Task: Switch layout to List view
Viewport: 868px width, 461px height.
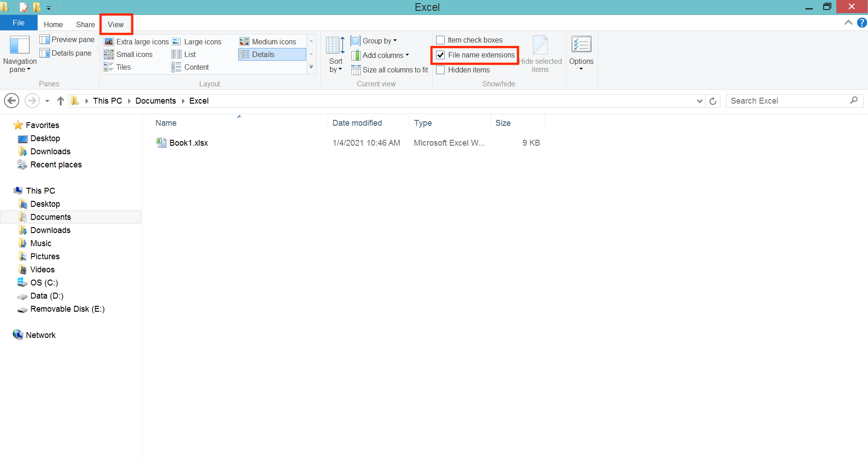Action: pyautogui.click(x=184, y=54)
